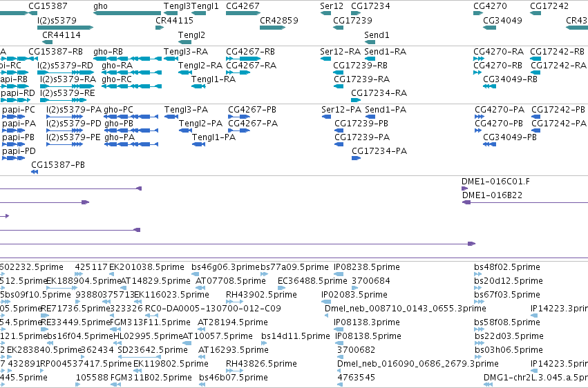Click the bs46g06.3prime EST label
Viewport: 588px width, 388px height.
[x=225, y=267]
